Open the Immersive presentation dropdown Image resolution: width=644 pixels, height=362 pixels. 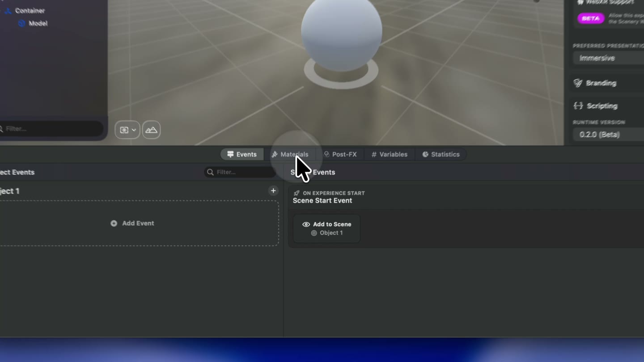[608, 58]
